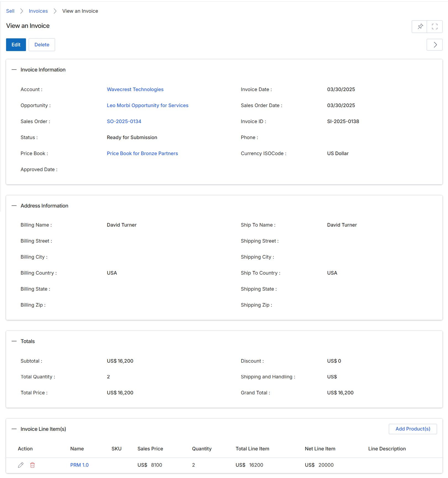The image size is (448, 478).
Task: Collapse the Invoice Line Item(s) section
Action: pyautogui.click(x=14, y=429)
